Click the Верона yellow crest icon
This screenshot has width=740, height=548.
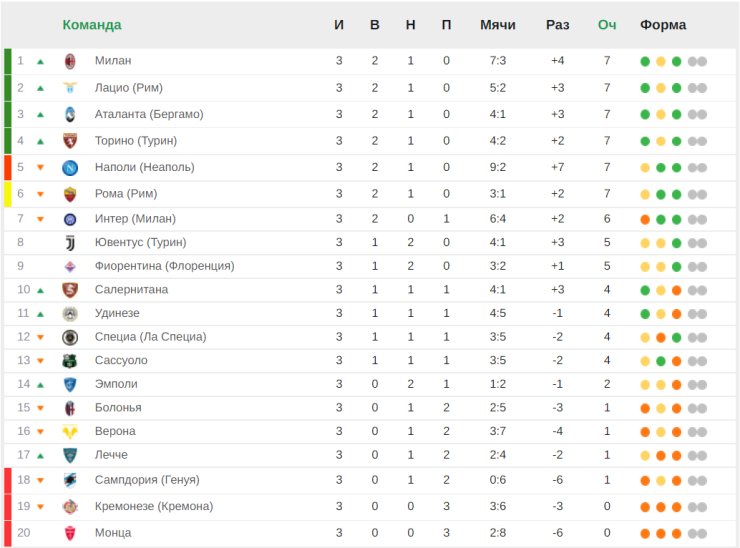click(x=70, y=431)
